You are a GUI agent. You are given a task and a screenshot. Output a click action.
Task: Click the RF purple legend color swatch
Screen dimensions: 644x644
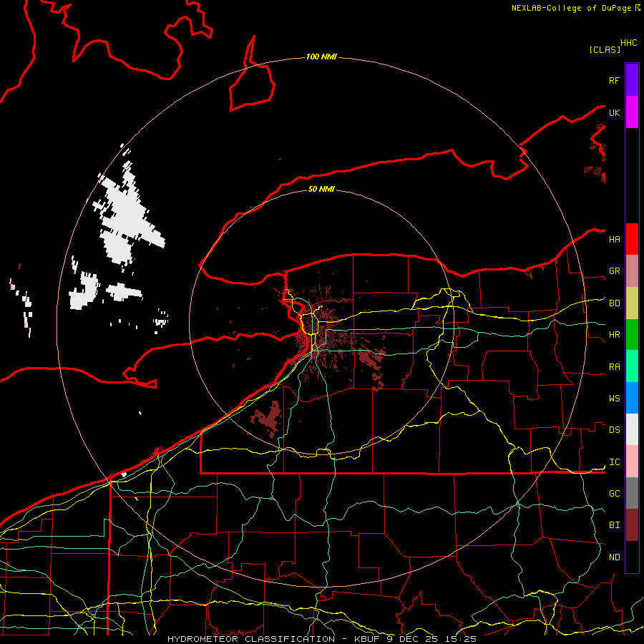[x=632, y=80]
